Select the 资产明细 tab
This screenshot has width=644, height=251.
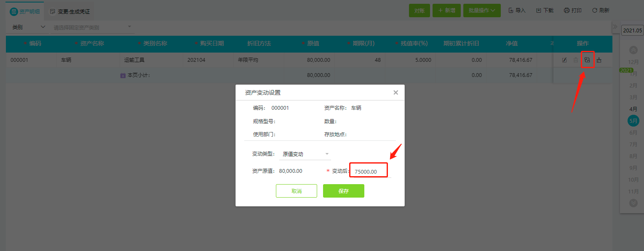(x=25, y=11)
